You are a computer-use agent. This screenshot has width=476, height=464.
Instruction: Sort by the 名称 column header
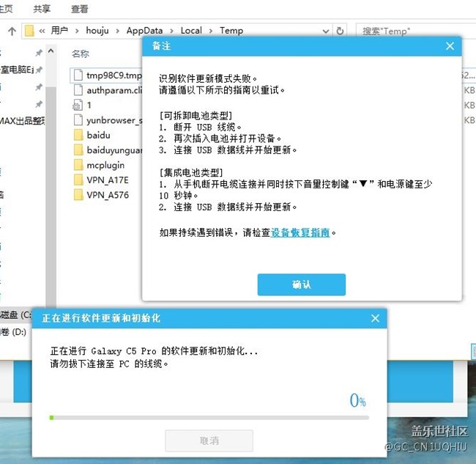coord(81,54)
